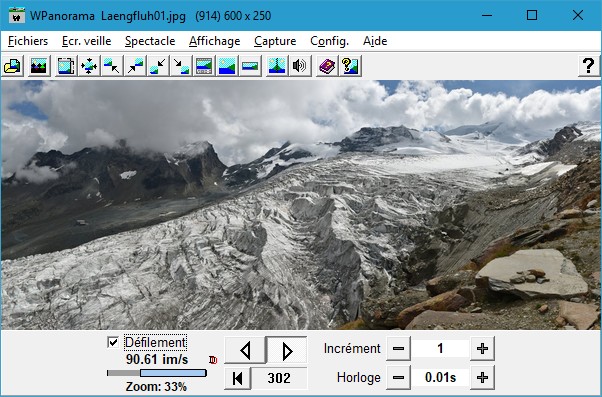Open the Aide menu
Screen dimensions: 602x397
point(375,41)
